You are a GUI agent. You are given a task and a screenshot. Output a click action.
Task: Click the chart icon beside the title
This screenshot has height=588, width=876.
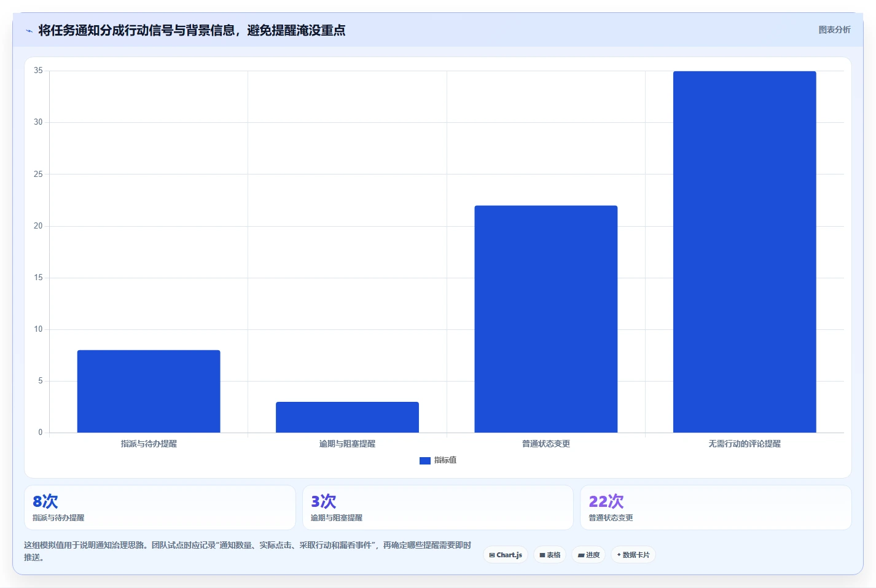click(x=29, y=31)
